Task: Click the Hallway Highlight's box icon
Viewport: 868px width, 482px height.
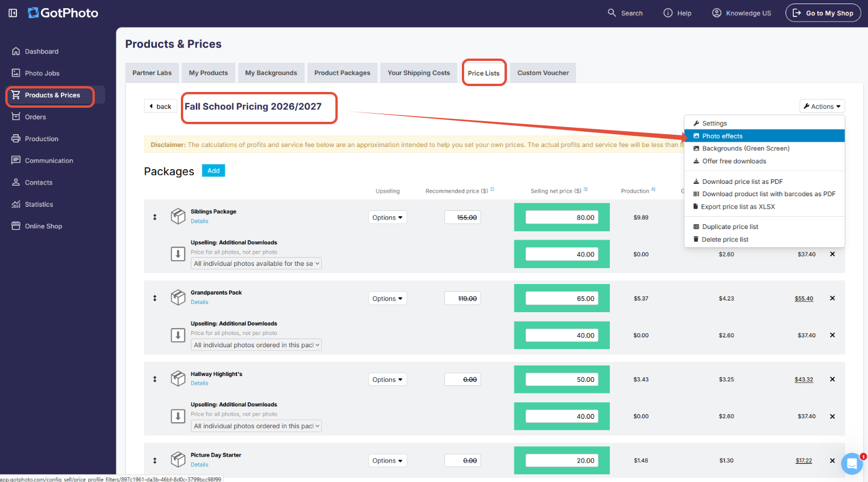Action: point(178,379)
